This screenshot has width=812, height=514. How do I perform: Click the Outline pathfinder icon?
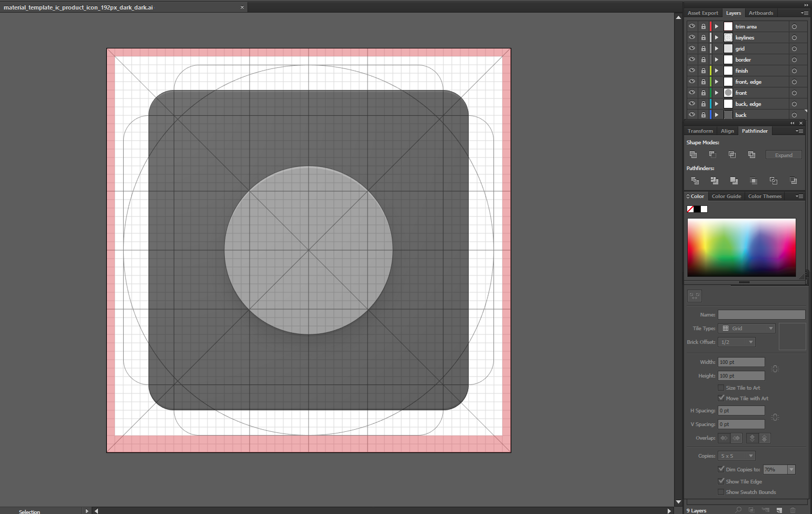click(773, 180)
